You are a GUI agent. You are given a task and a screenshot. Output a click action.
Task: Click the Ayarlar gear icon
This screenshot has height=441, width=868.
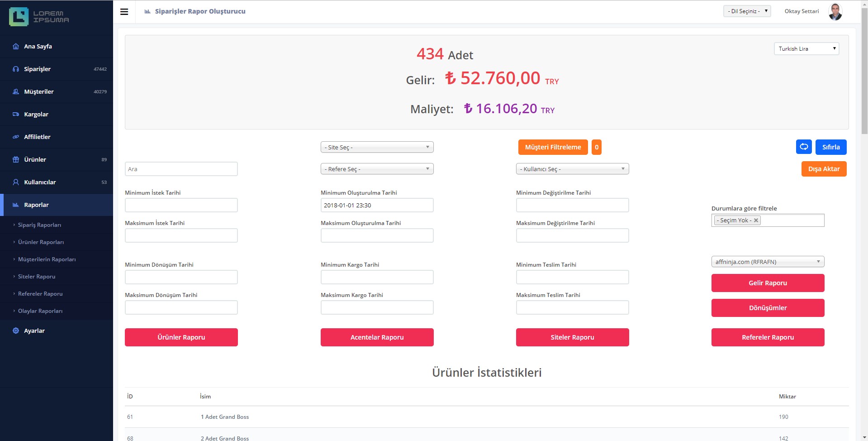[x=16, y=331]
